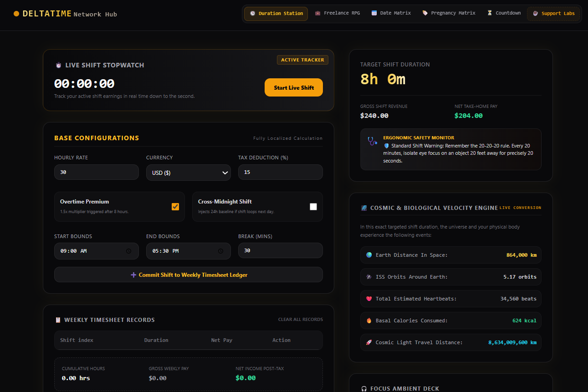Image resolution: width=588 pixels, height=392 pixels.
Task: Click the Shift index column header
Action: (77, 340)
